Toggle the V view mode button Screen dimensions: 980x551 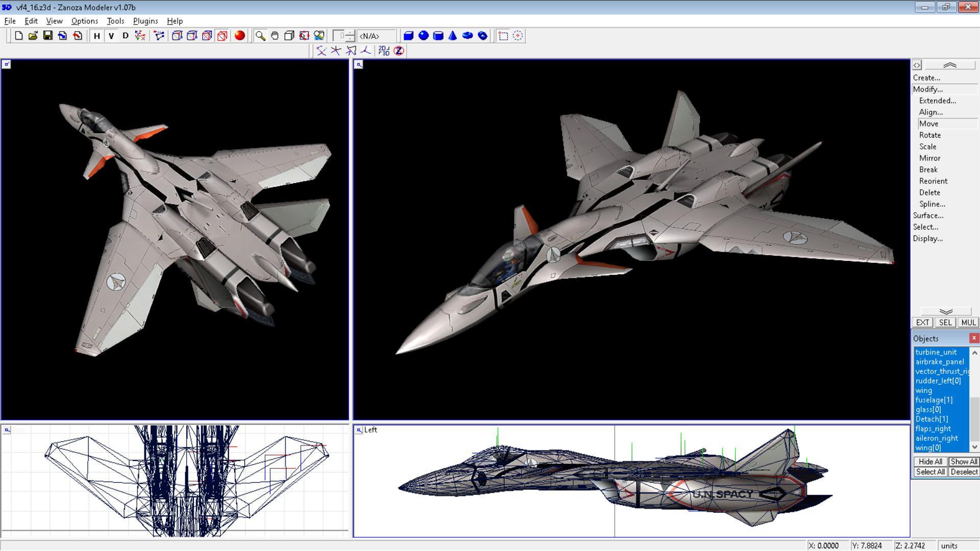click(x=110, y=36)
